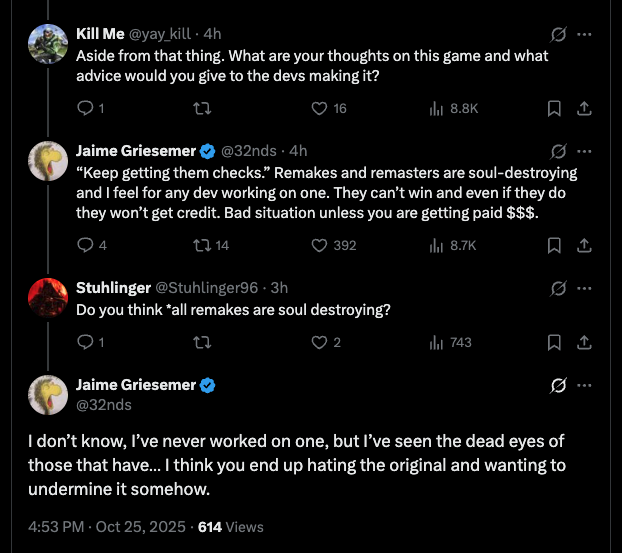The width and height of the screenshot is (622, 553).
Task: Like Kill Me's tweet with 16 likes
Action: coord(320,108)
